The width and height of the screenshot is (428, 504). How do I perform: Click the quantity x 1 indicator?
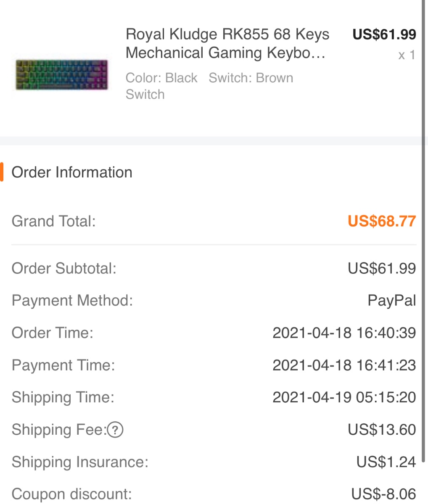point(407,55)
